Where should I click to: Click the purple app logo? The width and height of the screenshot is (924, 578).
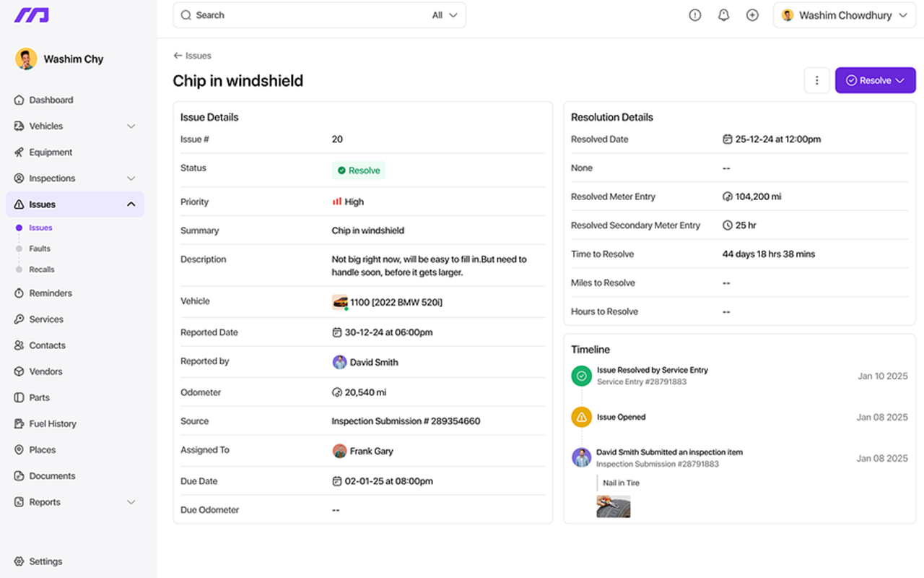click(x=32, y=15)
